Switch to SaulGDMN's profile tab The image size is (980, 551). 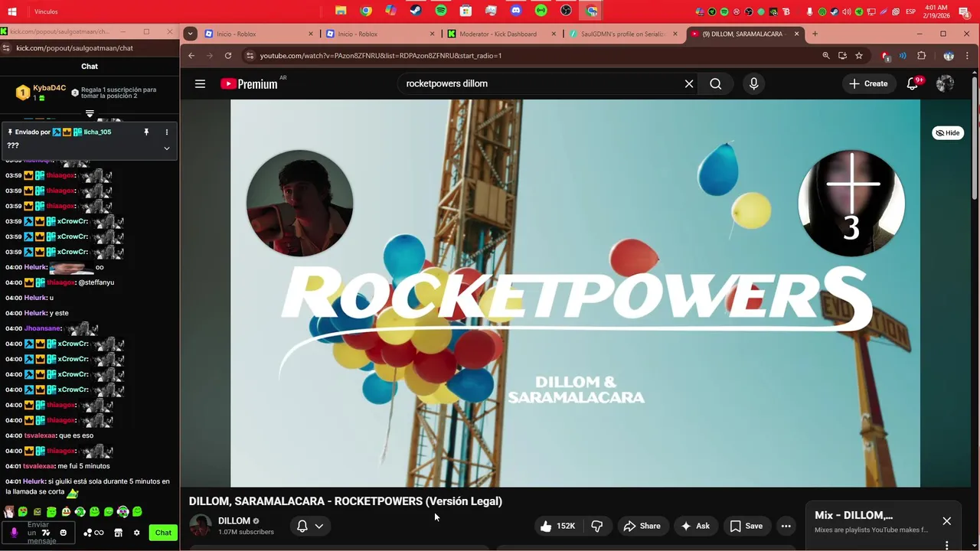point(622,34)
